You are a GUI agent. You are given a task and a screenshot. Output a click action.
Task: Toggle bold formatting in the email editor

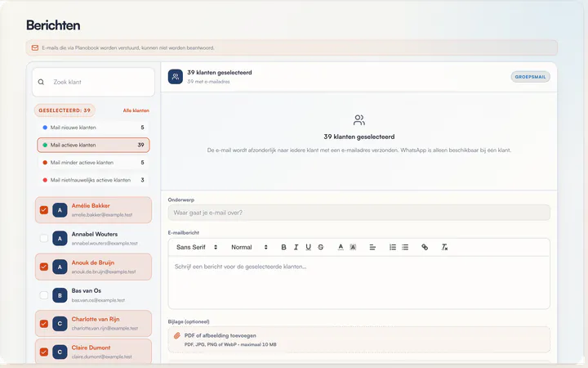click(x=283, y=247)
